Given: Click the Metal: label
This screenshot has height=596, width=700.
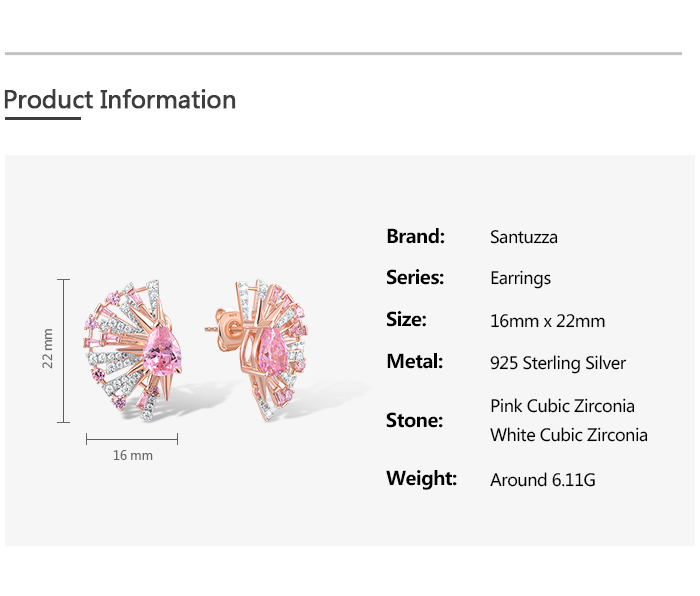Looking at the screenshot, I should point(414,362).
